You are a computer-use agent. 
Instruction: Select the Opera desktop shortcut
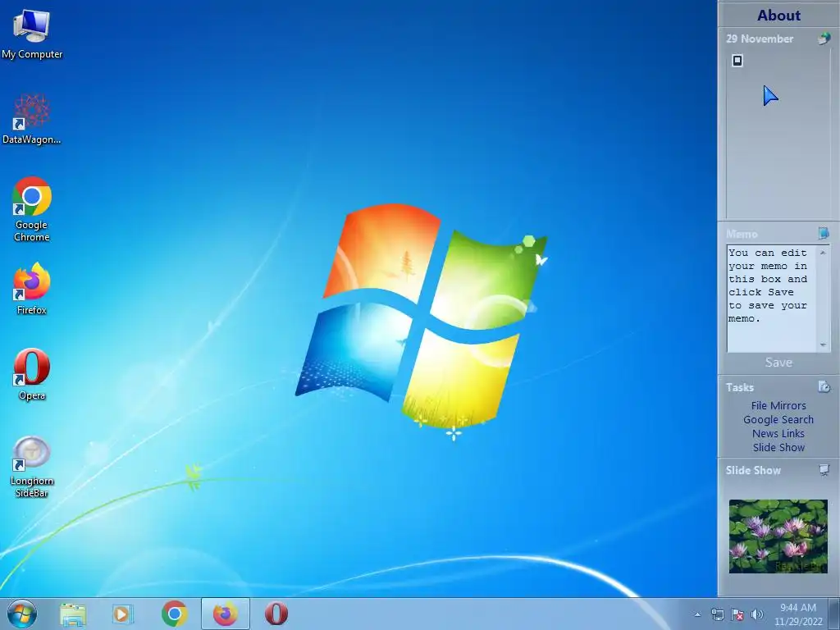pos(32,374)
